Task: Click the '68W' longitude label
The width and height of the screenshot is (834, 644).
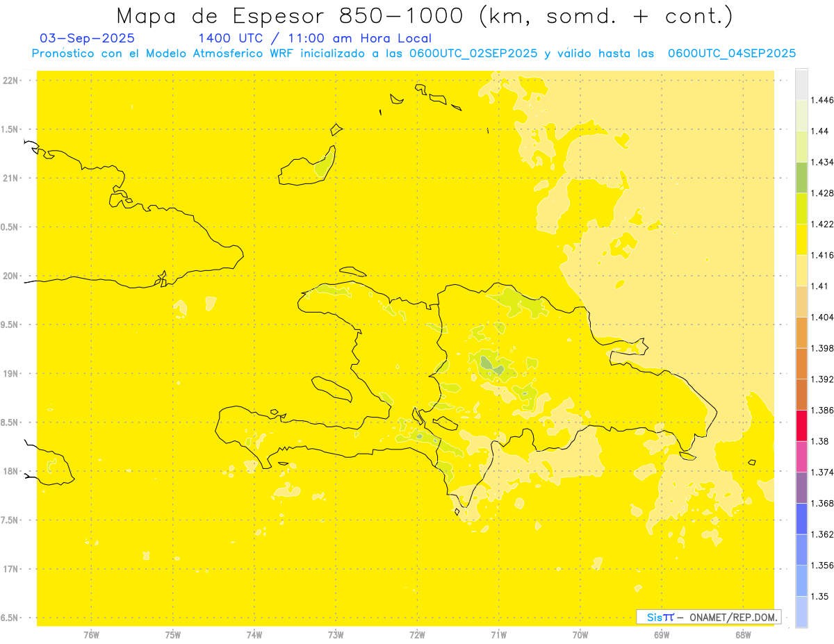Action: pos(743,634)
